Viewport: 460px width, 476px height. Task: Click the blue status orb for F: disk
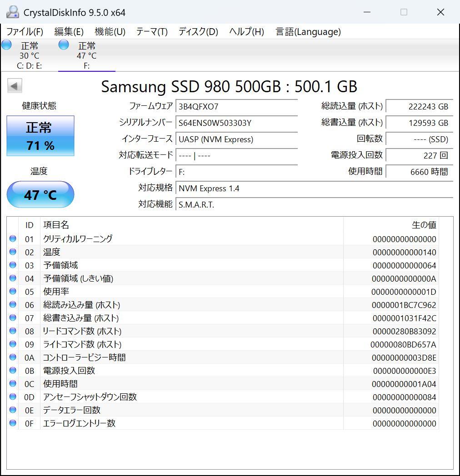(x=64, y=45)
